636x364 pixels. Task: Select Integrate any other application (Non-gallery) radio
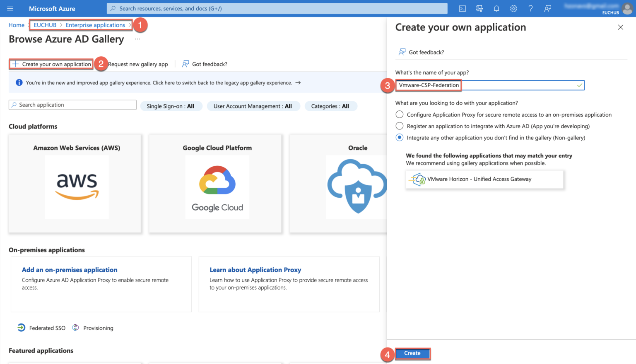point(400,138)
